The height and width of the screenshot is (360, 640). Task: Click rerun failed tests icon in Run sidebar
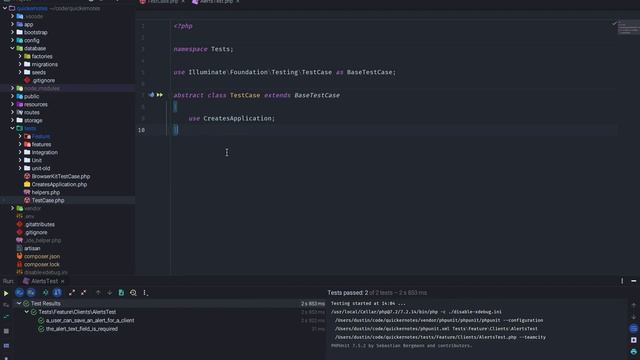click(6, 305)
